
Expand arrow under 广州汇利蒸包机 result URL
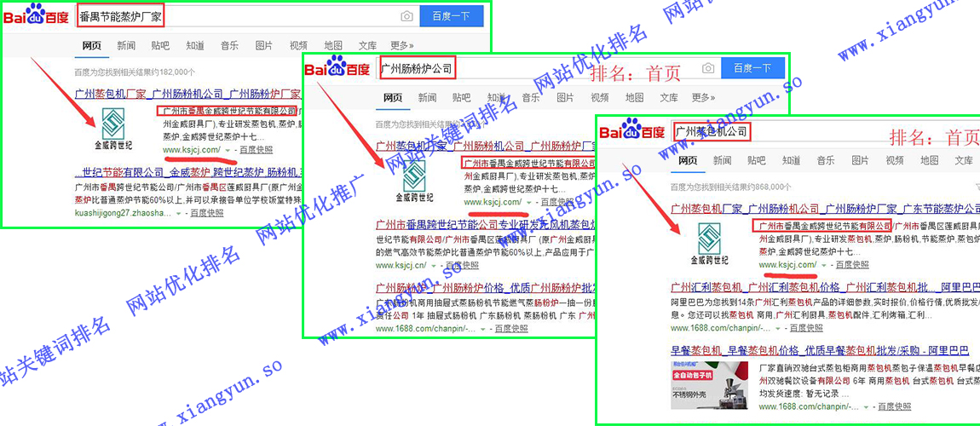tap(777, 328)
